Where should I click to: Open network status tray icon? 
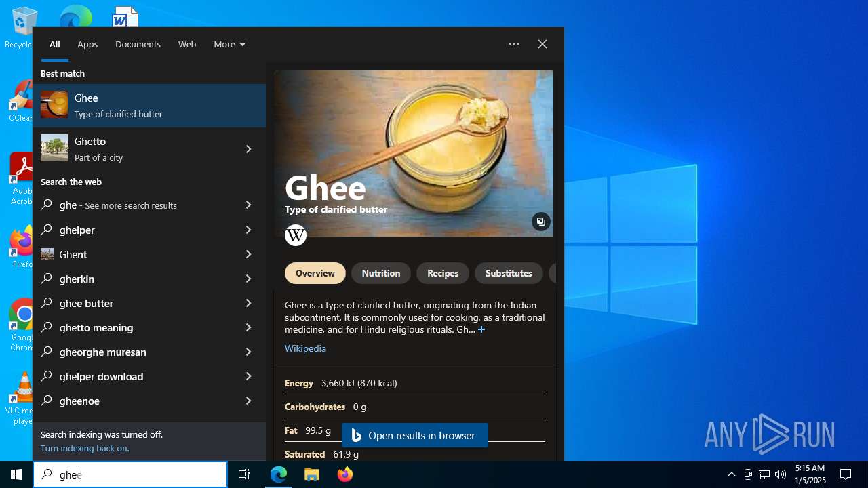[764, 474]
